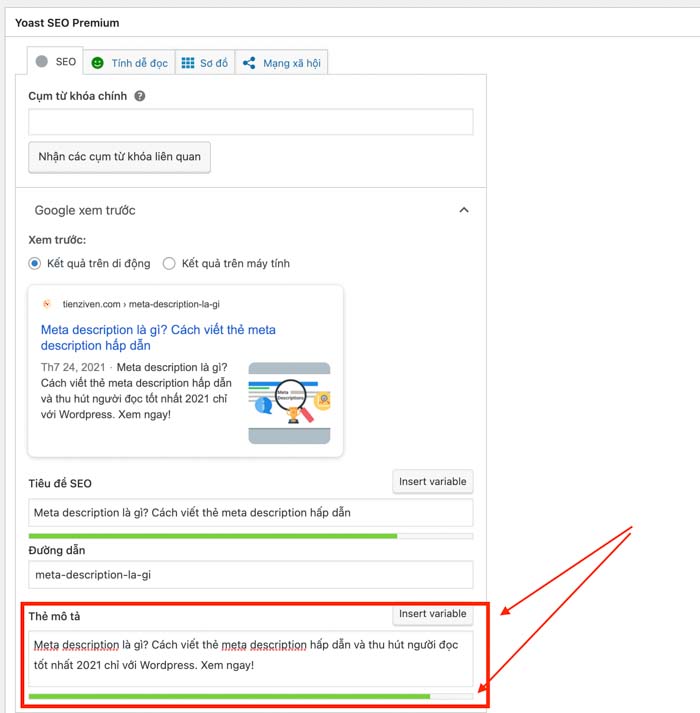This screenshot has height=713, width=700.
Task: Click the Tiêu đề SEO label
Action: point(60,483)
